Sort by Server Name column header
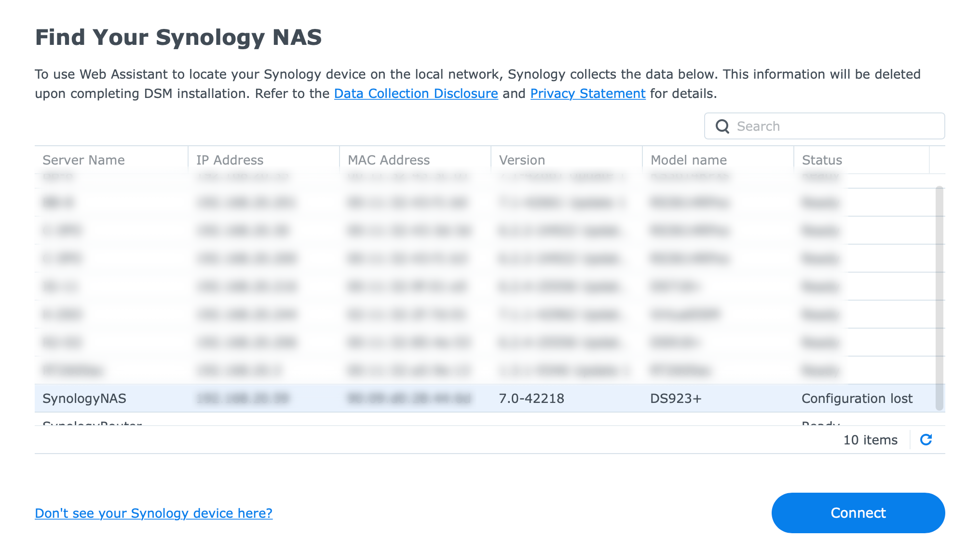The image size is (980, 553). point(111,160)
